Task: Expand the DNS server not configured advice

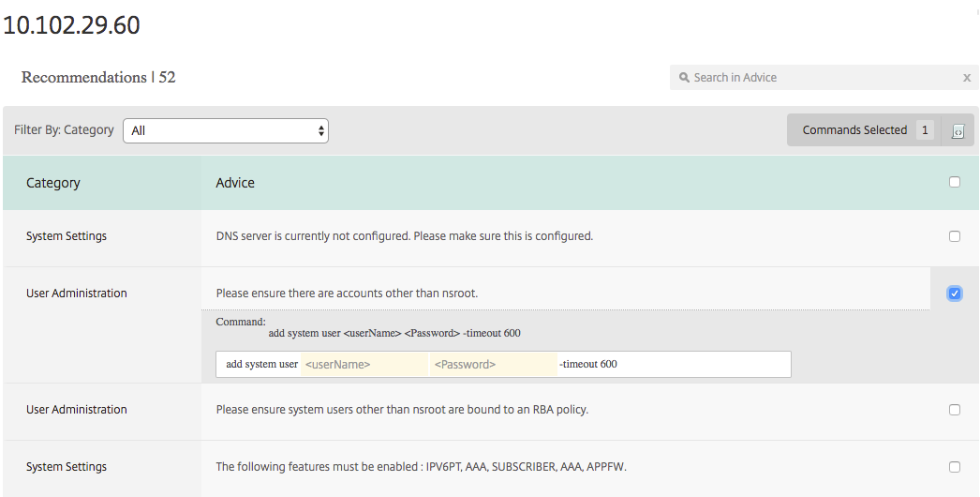Action: click(405, 236)
